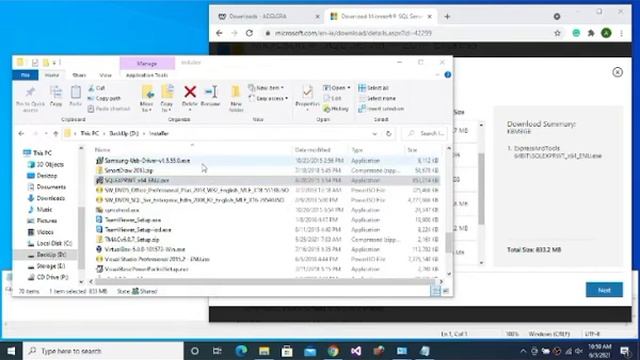Open a new Chrome tab
This screenshot has height=360, width=640.
click(447, 16)
